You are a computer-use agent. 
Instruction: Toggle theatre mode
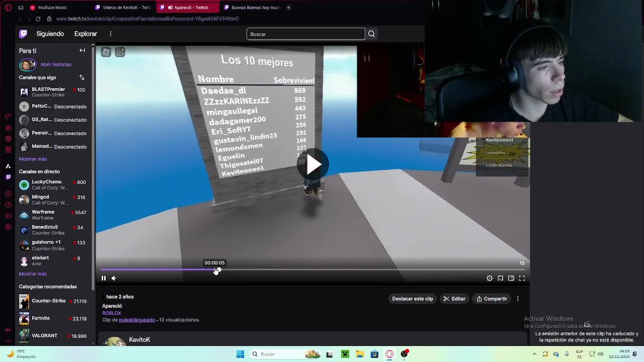(511, 278)
